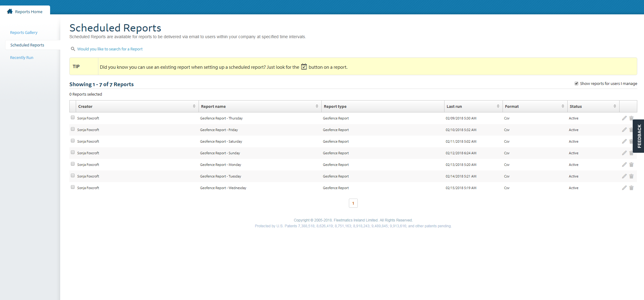Open the Feedback side tab
The image size is (644, 300).
[639, 136]
